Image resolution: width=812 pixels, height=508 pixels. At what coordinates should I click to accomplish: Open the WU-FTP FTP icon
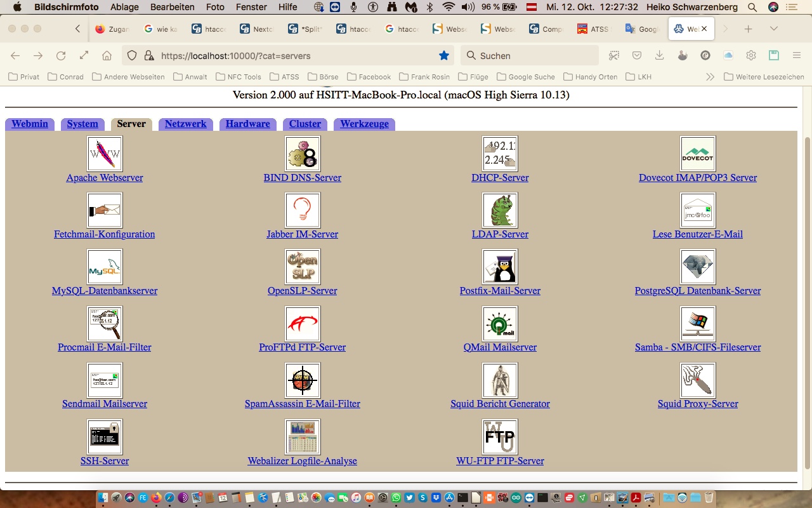tap(500, 437)
